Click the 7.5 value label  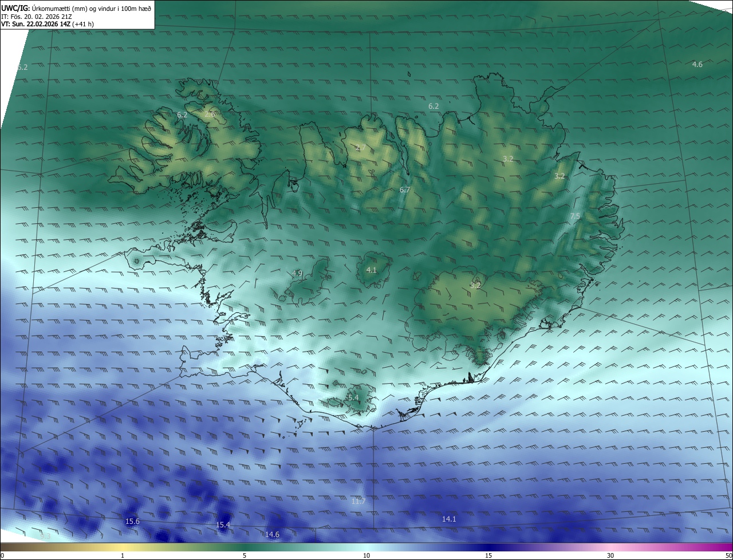click(x=575, y=216)
